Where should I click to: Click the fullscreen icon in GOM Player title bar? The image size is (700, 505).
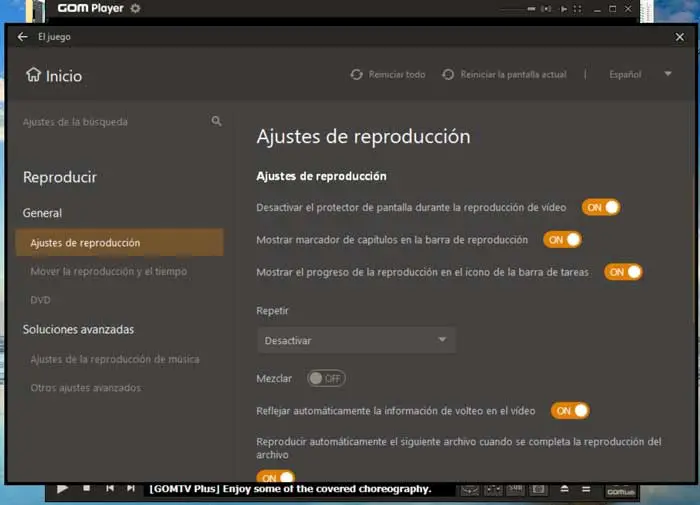tap(578, 9)
